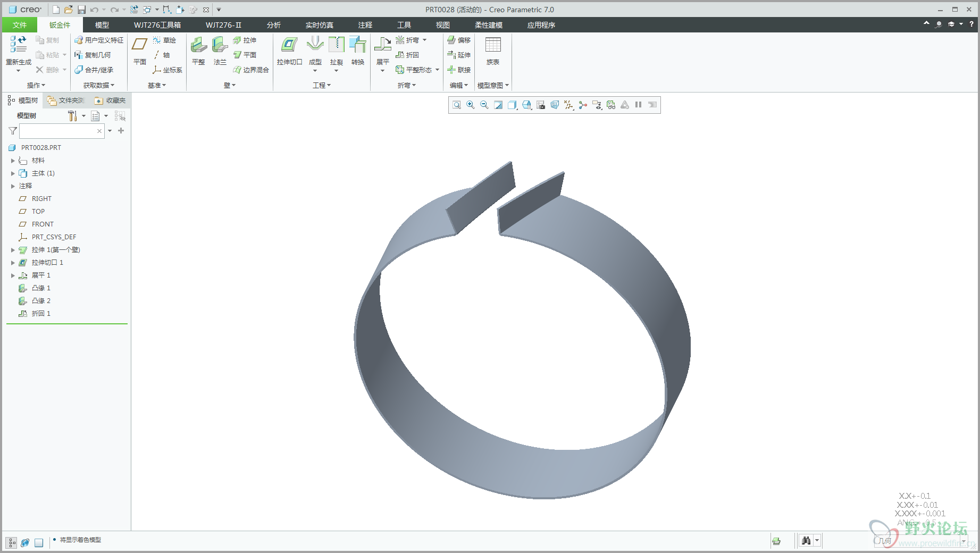Toggle full screen icon in status bar

pyautogui.click(x=39, y=542)
